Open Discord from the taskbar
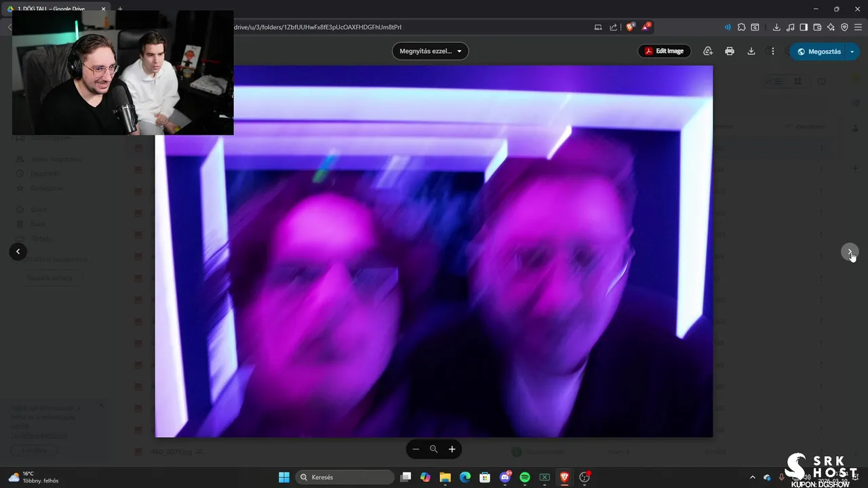The width and height of the screenshot is (868, 488). pos(505,477)
